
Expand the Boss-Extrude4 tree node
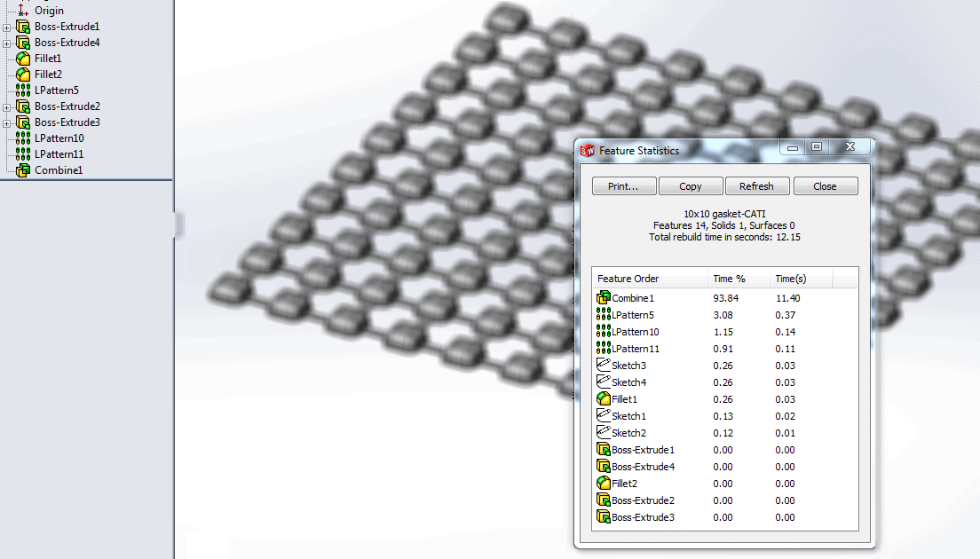point(7,43)
